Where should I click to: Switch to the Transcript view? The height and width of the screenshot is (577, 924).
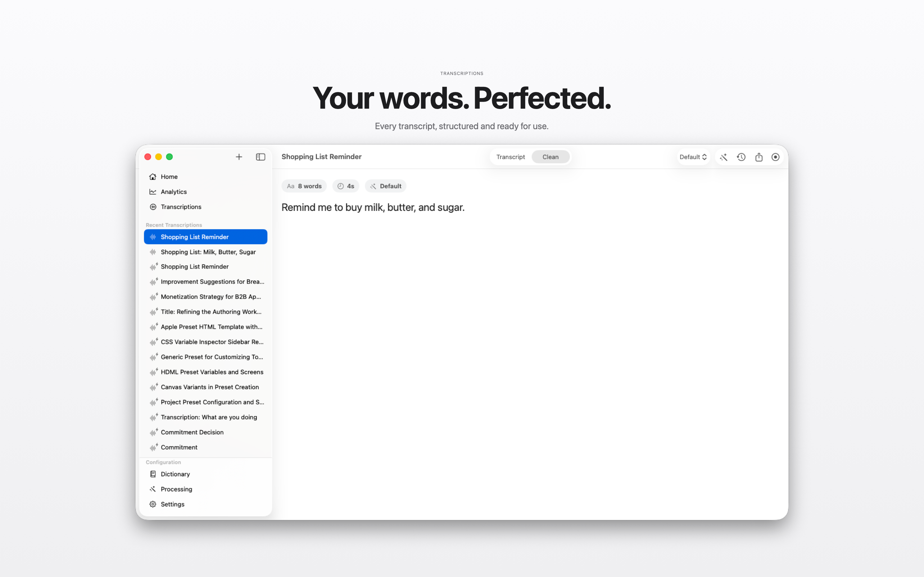click(x=510, y=157)
